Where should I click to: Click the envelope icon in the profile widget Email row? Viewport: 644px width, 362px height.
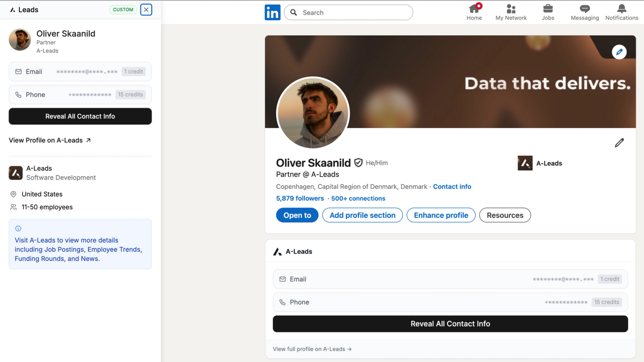click(x=282, y=279)
